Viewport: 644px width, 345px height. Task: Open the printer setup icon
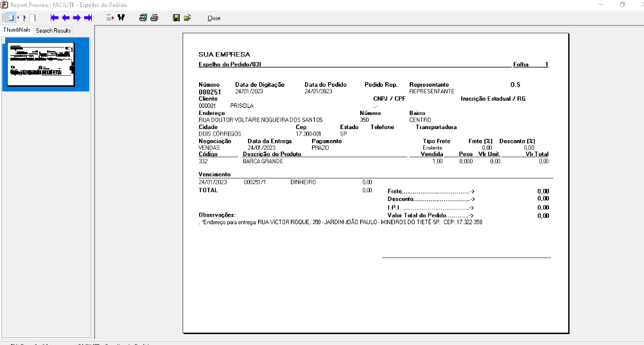[143, 18]
